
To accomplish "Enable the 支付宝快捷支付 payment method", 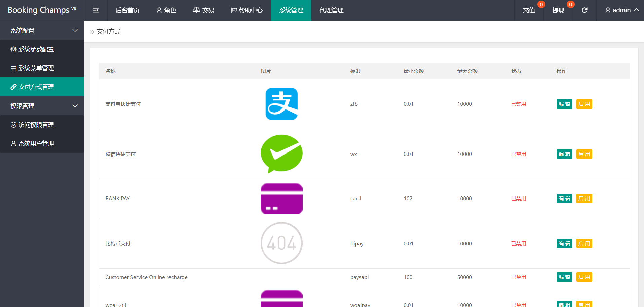I will coord(584,104).
